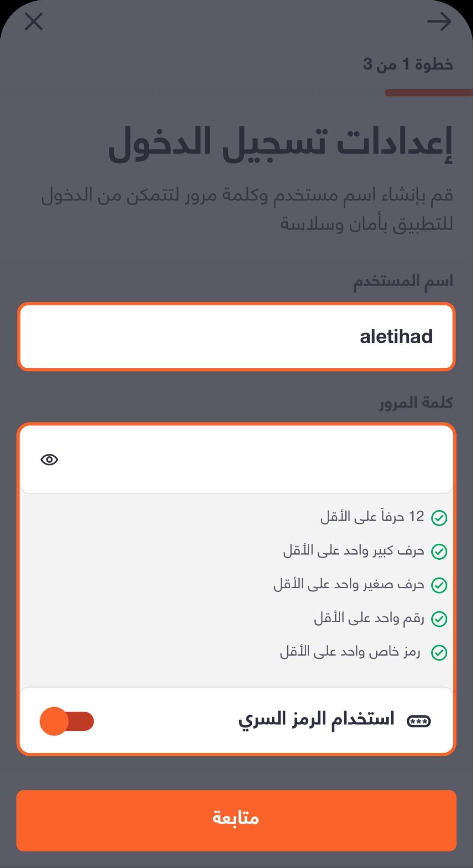
Task: Click the green check beside 12 حرفاً
Action: click(x=439, y=518)
